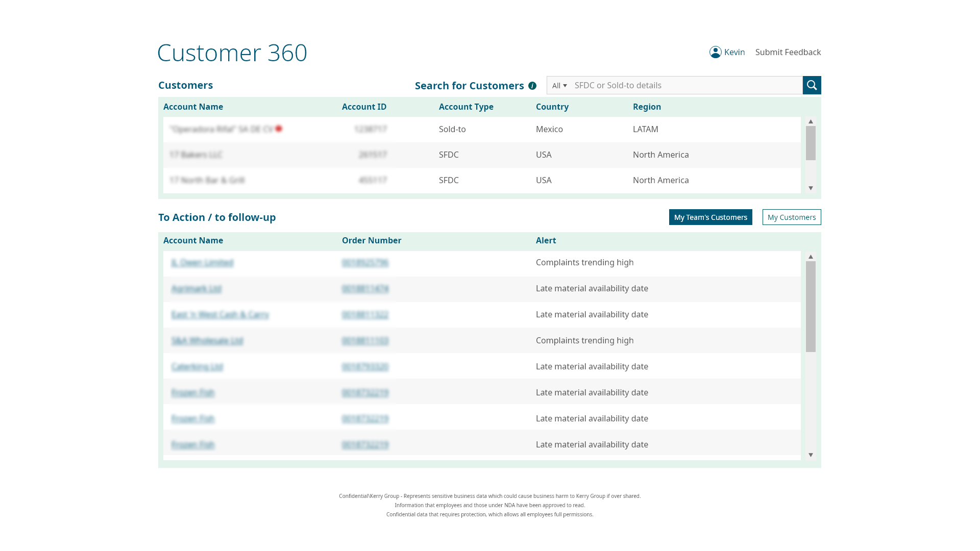This screenshot has width=980, height=551.
Task: Click the up arrow of the To Action scrollbar
Action: click(x=811, y=257)
